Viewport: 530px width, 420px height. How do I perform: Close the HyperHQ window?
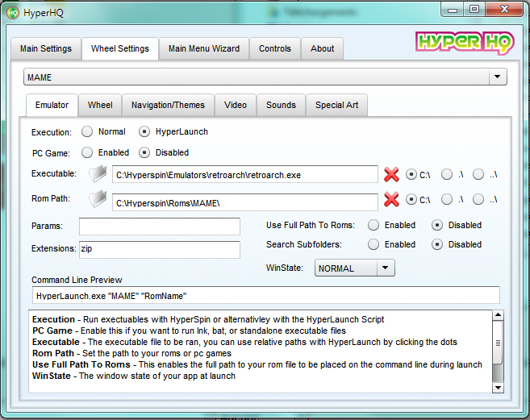504,10
